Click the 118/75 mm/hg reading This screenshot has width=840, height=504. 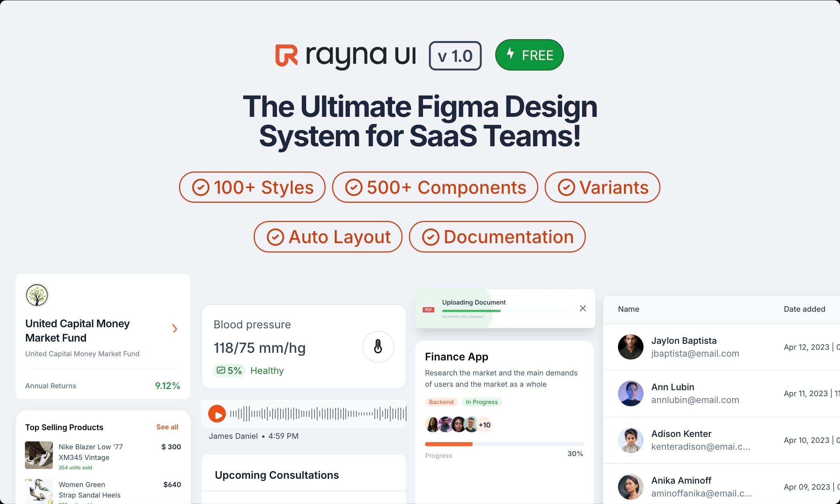pyautogui.click(x=259, y=348)
